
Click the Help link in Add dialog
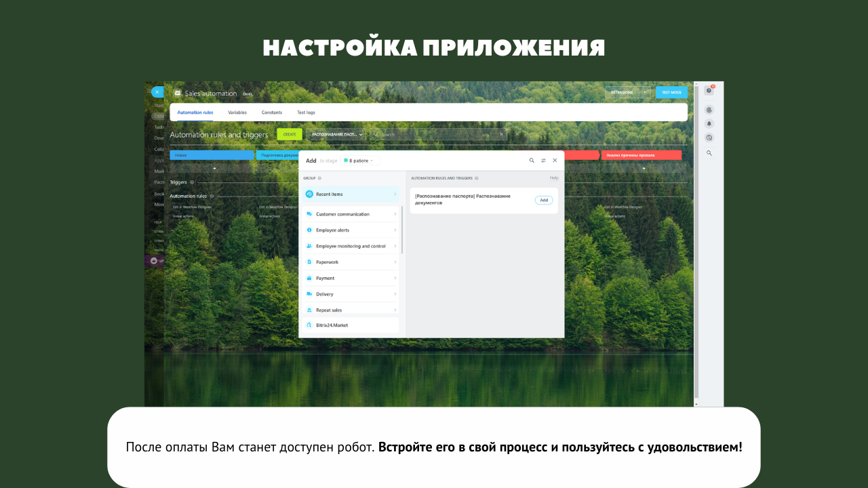pyautogui.click(x=554, y=178)
